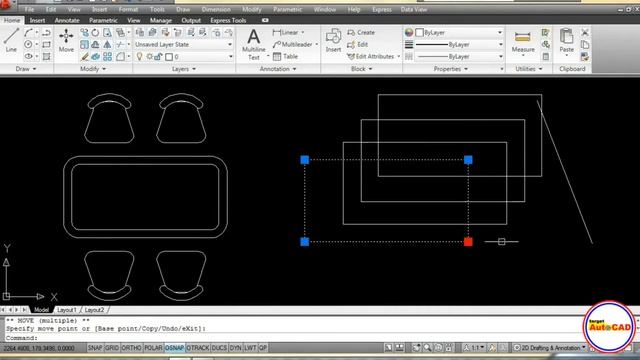
Task: Click the Layout2 tab
Action: [94, 310]
